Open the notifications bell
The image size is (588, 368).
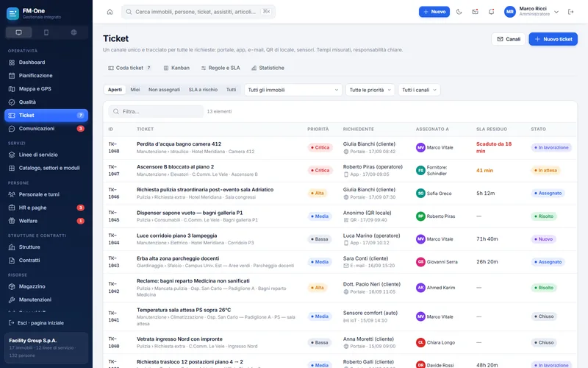(x=491, y=12)
